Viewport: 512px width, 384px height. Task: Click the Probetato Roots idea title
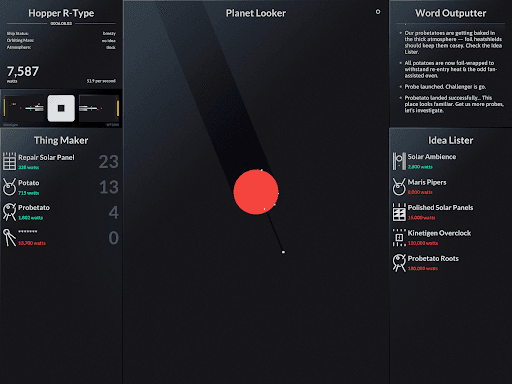tap(433, 258)
